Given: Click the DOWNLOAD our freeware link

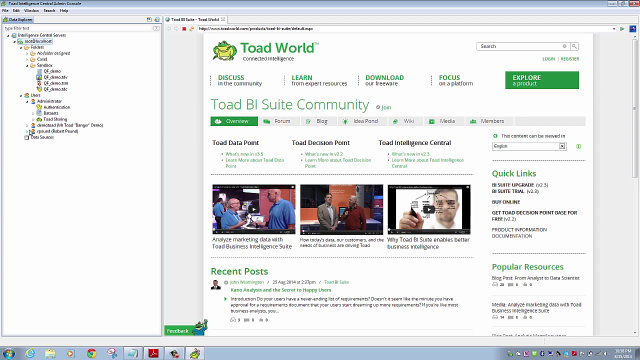Looking at the screenshot, I should point(384,80).
